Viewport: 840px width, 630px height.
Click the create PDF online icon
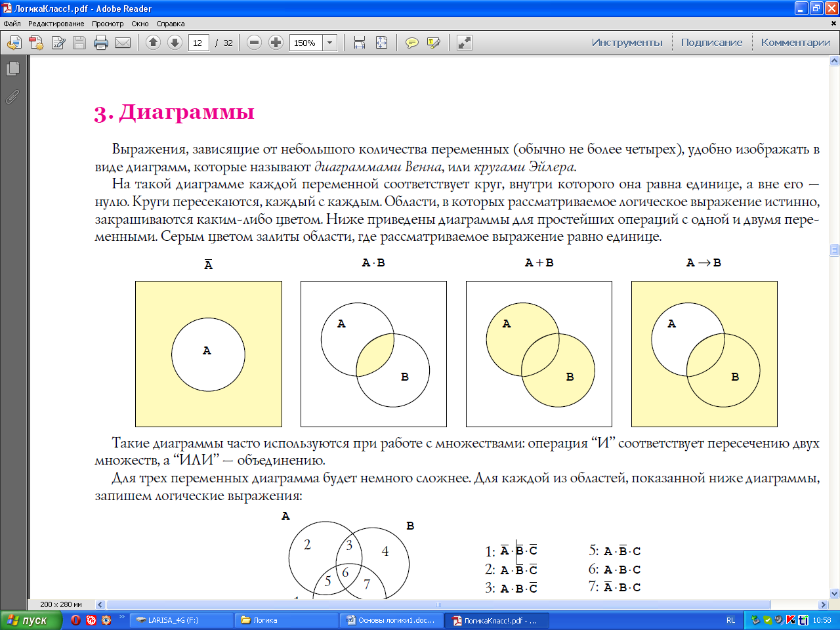(36, 43)
